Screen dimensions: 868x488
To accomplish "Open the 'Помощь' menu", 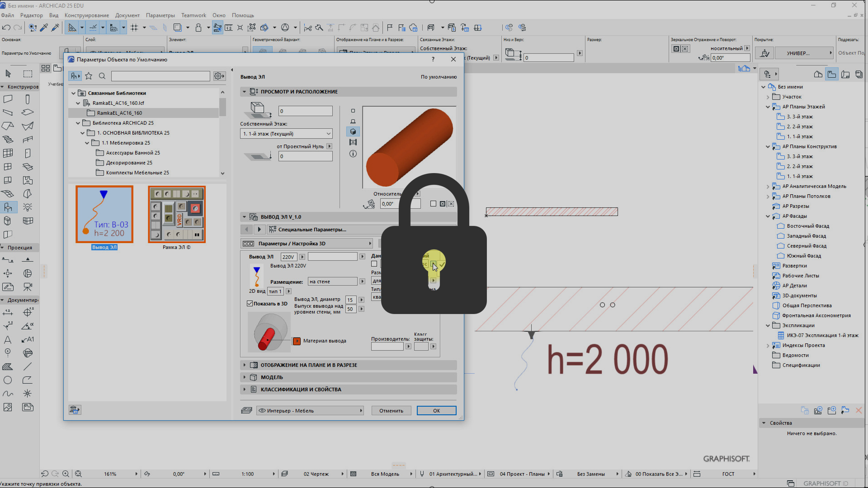I will point(243,15).
